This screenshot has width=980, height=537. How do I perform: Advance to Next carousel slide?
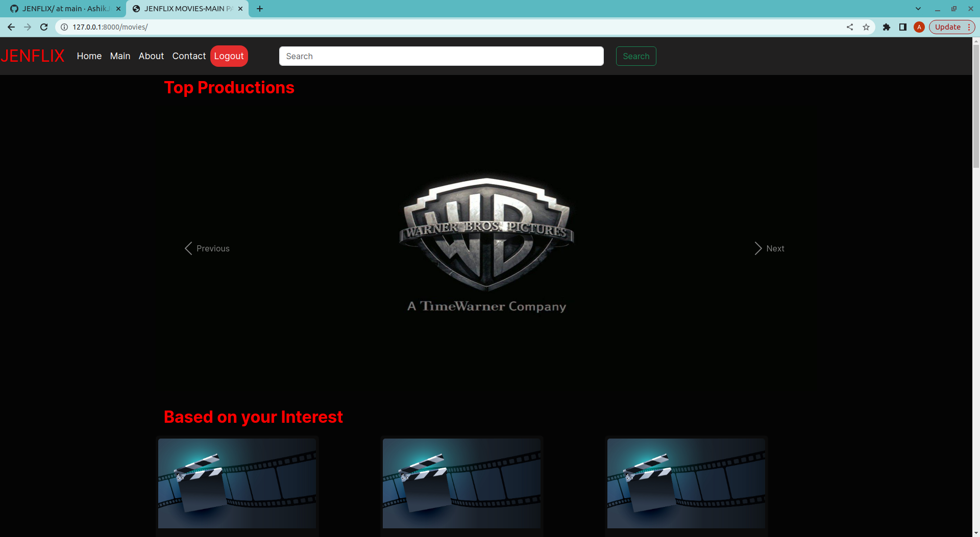click(x=769, y=248)
